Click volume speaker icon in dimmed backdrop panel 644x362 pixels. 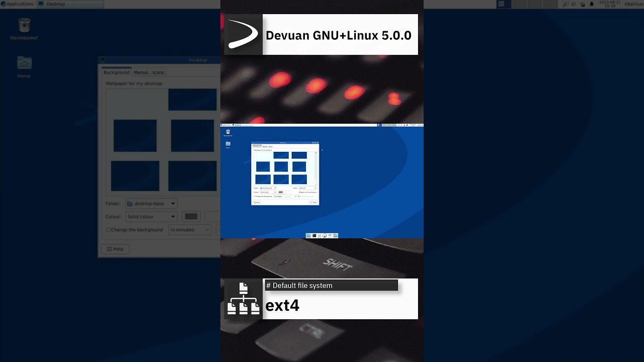click(574, 4)
